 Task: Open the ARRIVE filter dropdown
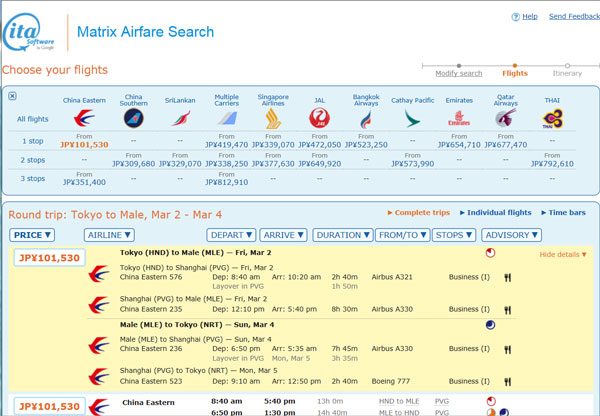[x=284, y=235]
